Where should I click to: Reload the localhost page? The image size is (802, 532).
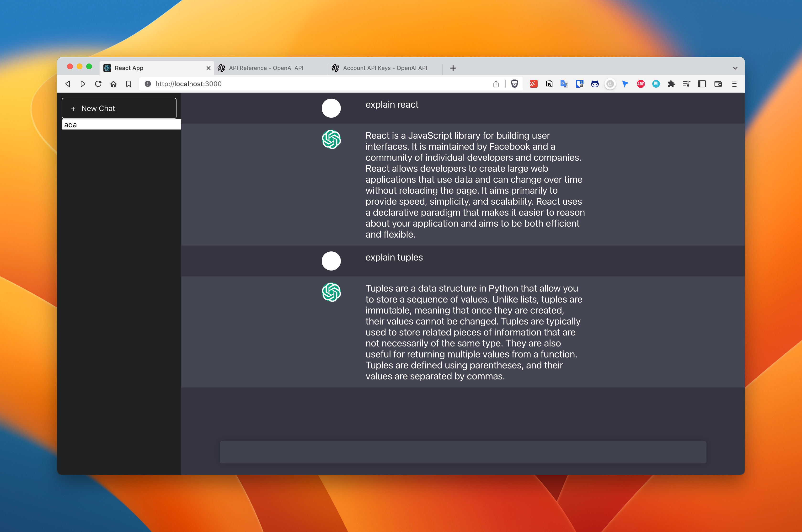coord(98,84)
